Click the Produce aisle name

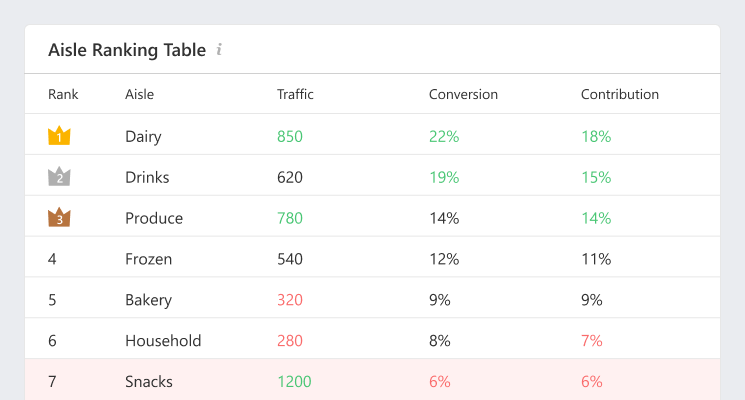pyautogui.click(x=154, y=218)
